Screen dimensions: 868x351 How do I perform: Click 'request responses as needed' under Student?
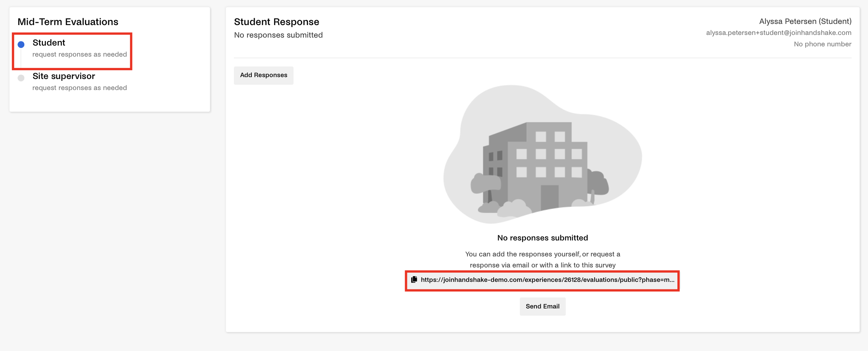click(x=80, y=54)
